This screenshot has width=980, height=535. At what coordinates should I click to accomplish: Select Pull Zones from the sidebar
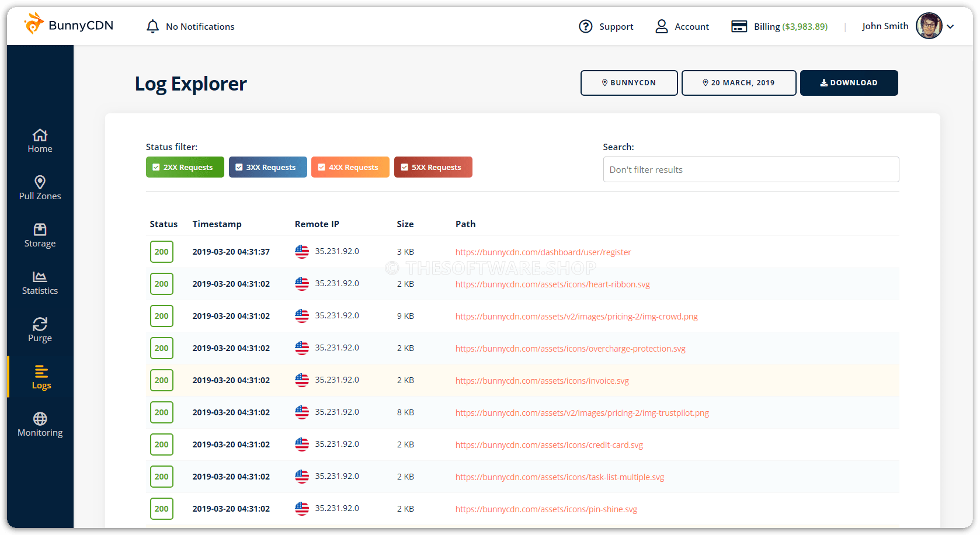(40, 188)
